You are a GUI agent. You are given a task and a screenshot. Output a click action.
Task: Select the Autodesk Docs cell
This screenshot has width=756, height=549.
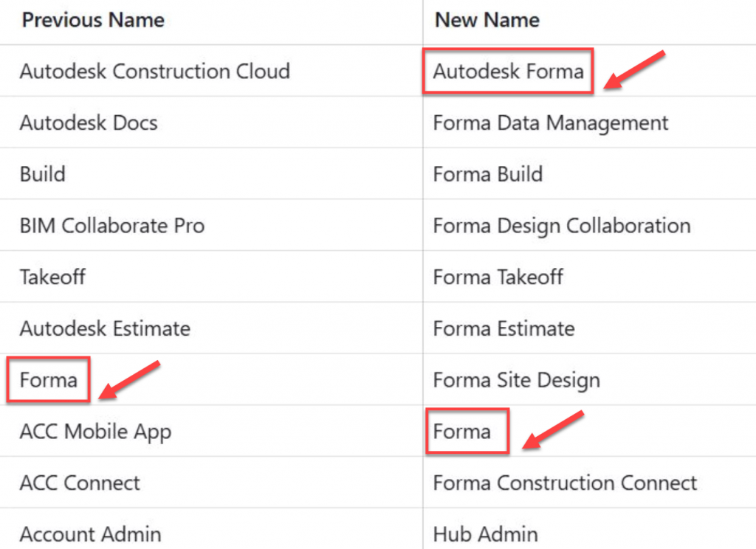tap(89, 122)
